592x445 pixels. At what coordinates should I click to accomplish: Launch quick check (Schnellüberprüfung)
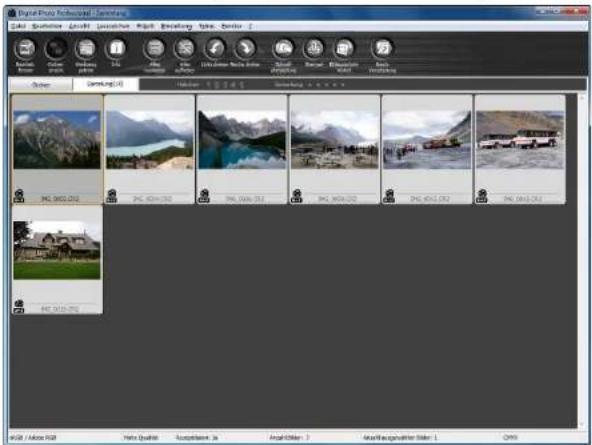point(284,55)
